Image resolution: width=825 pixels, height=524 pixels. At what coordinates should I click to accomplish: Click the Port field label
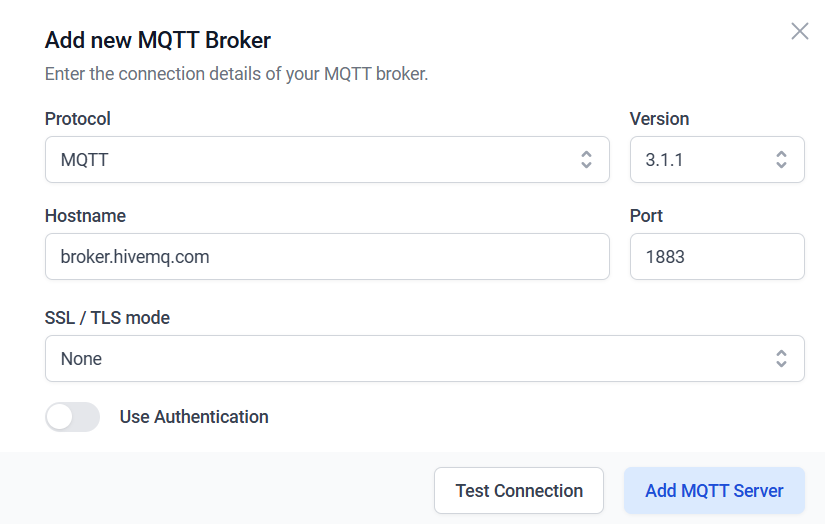click(646, 216)
